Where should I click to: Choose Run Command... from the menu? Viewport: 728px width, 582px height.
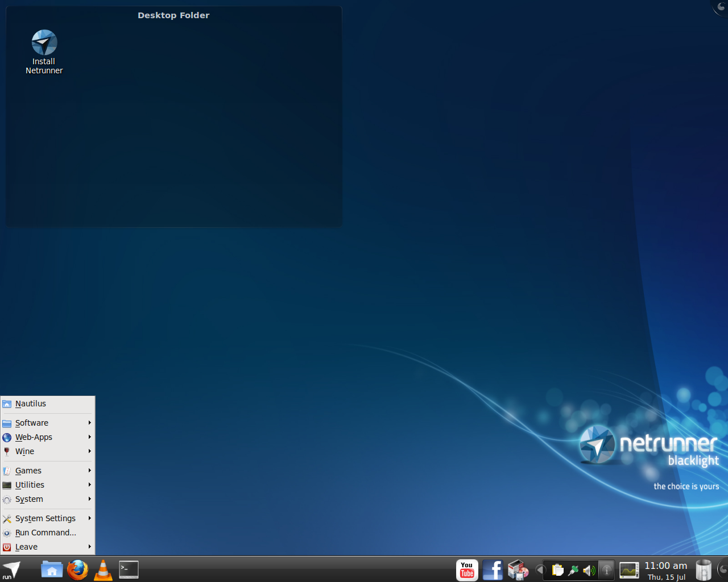coord(48,533)
